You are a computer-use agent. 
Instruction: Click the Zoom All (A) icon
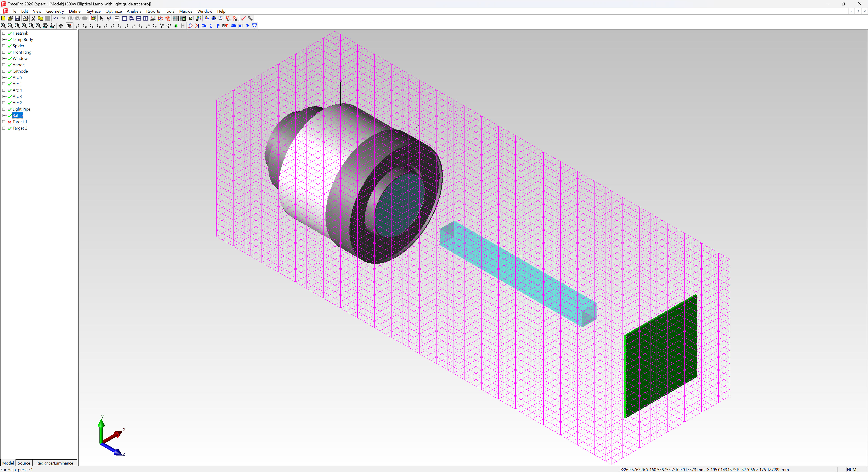coord(24,26)
